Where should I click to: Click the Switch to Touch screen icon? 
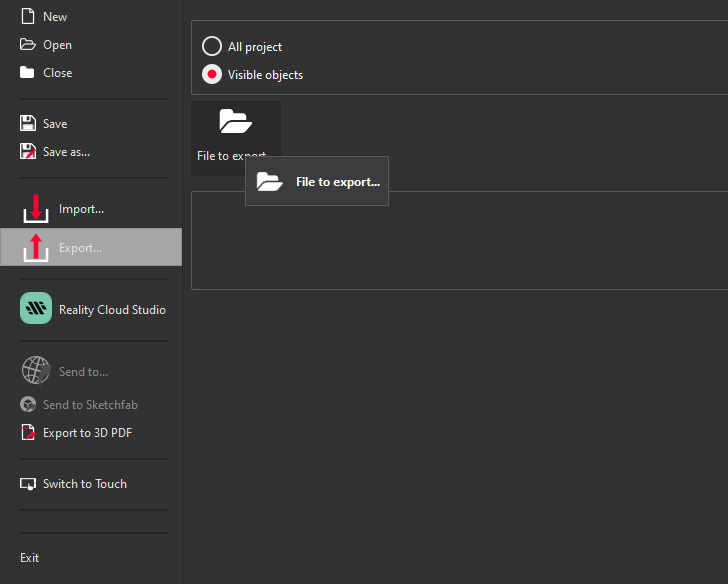(x=28, y=484)
